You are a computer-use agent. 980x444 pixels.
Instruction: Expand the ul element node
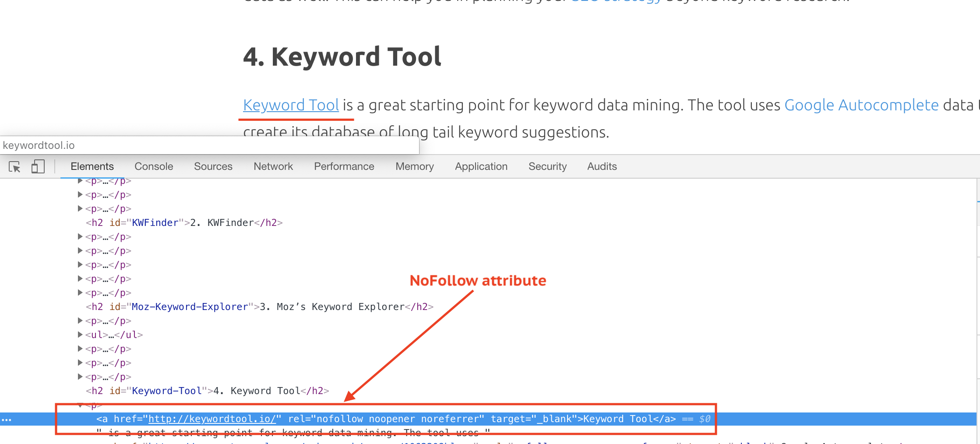[80, 335]
